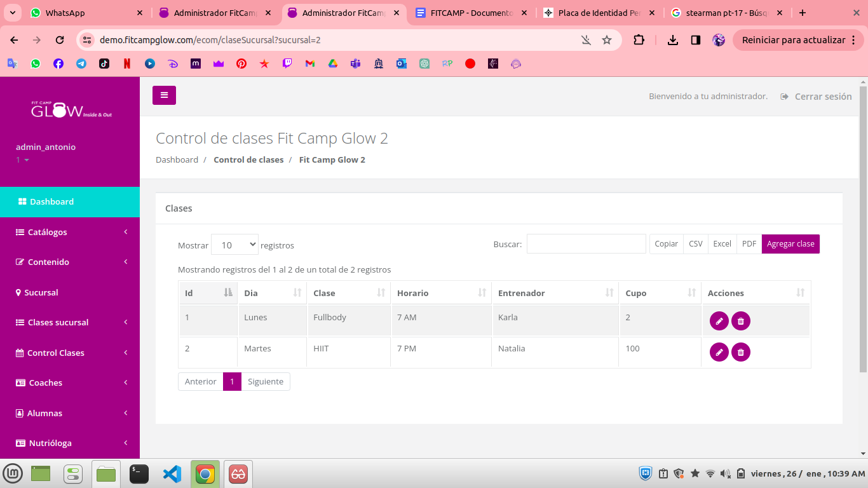Click the Copiar export button

coord(666,244)
